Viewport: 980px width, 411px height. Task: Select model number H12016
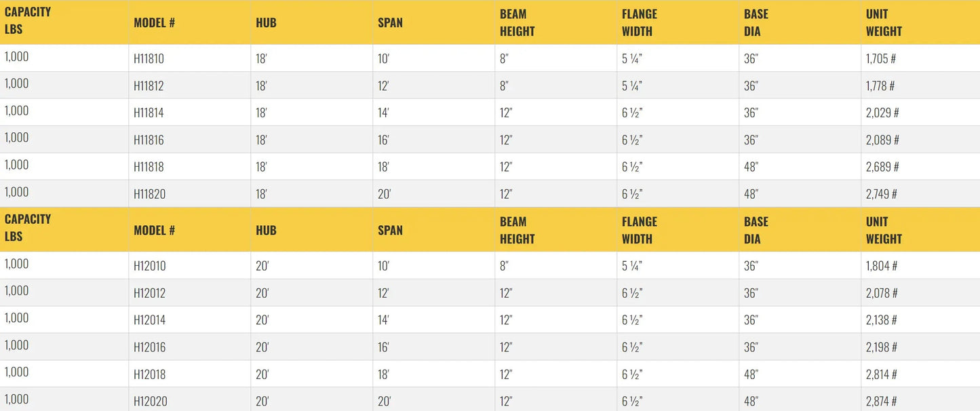(149, 347)
